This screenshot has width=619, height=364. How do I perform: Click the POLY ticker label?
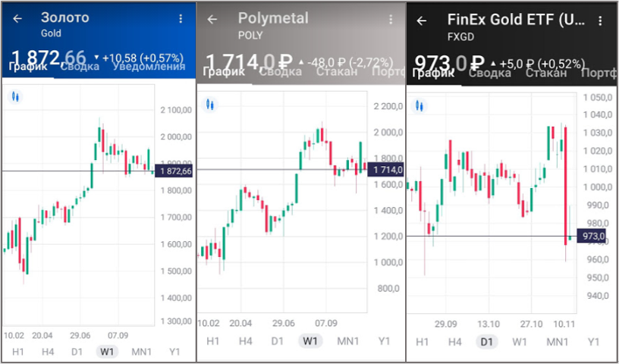coord(250,36)
